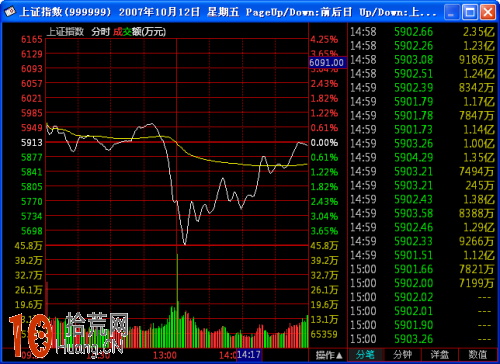Click the 9186万 turnover value
This screenshot has height=364, width=500.
[x=477, y=60]
